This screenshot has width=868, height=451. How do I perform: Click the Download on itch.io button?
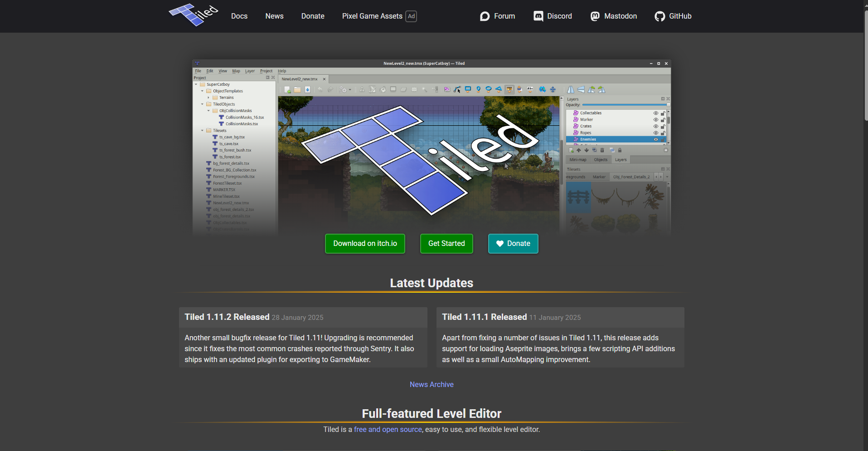[365, 244]
